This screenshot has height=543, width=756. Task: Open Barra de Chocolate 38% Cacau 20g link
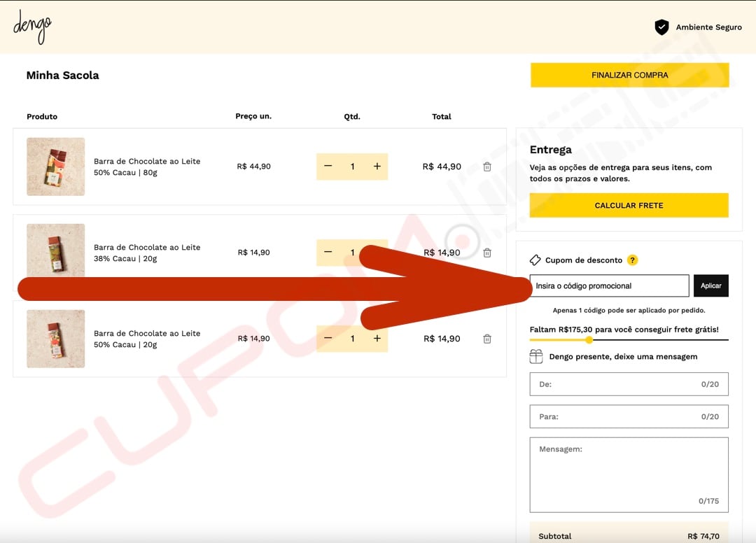[147, 253]
